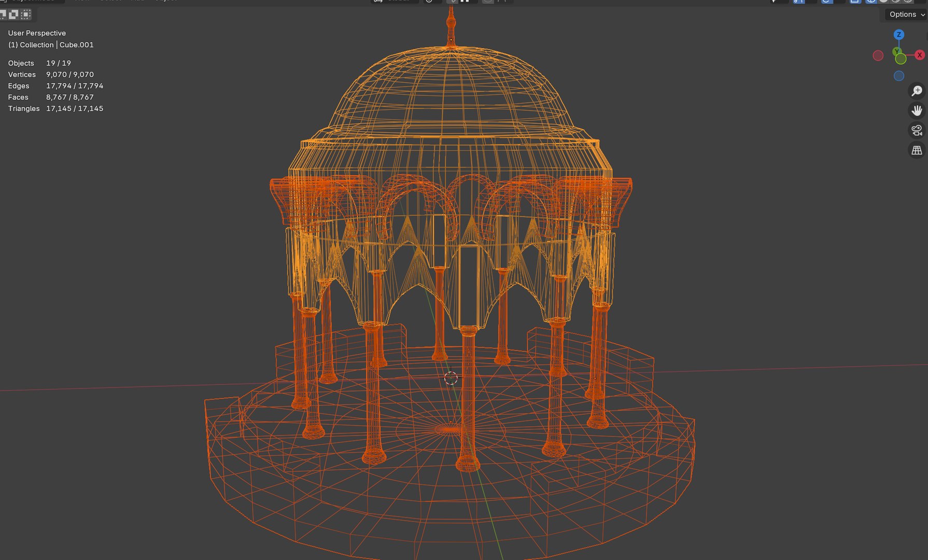Screen dimensions: 928x560
Task: Click the Faces value '8,767 / 8,767'
Action: tap(70, 97)
